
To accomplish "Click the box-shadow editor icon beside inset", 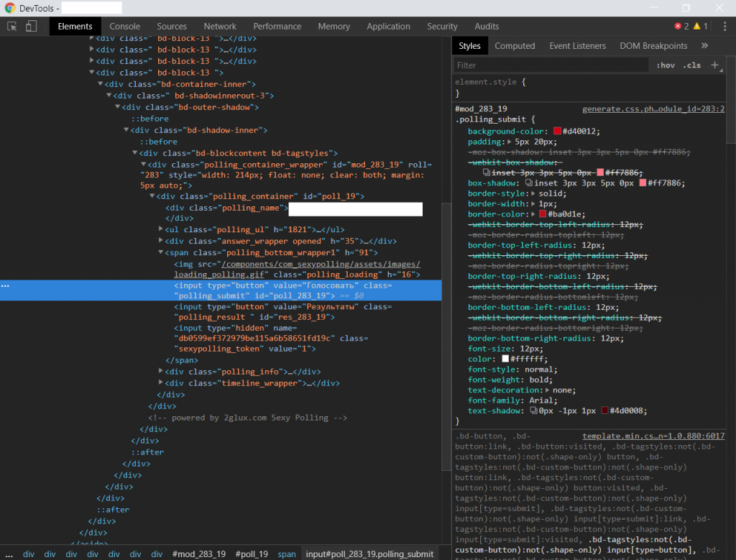I will point(528,183).
